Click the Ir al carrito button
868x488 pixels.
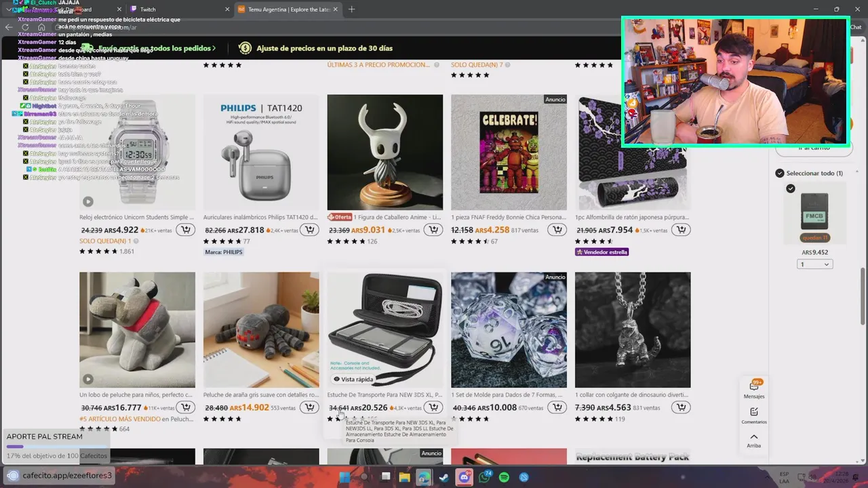point(814,148)
